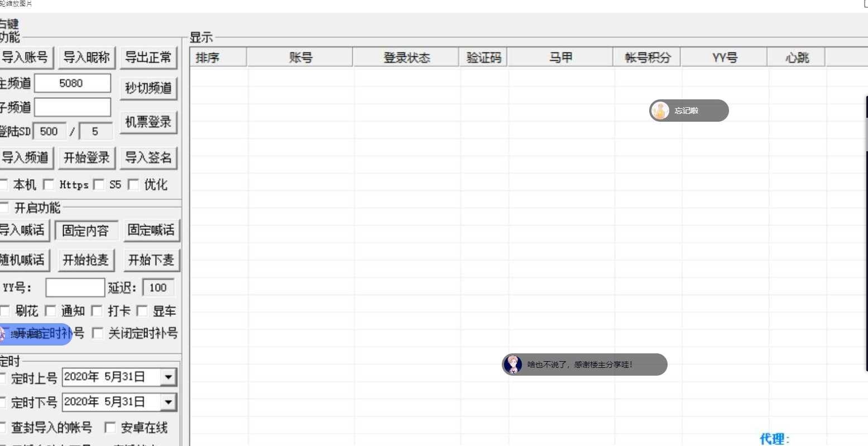
Task: Click the 帐号积分 column header
Action: point(648,57)
